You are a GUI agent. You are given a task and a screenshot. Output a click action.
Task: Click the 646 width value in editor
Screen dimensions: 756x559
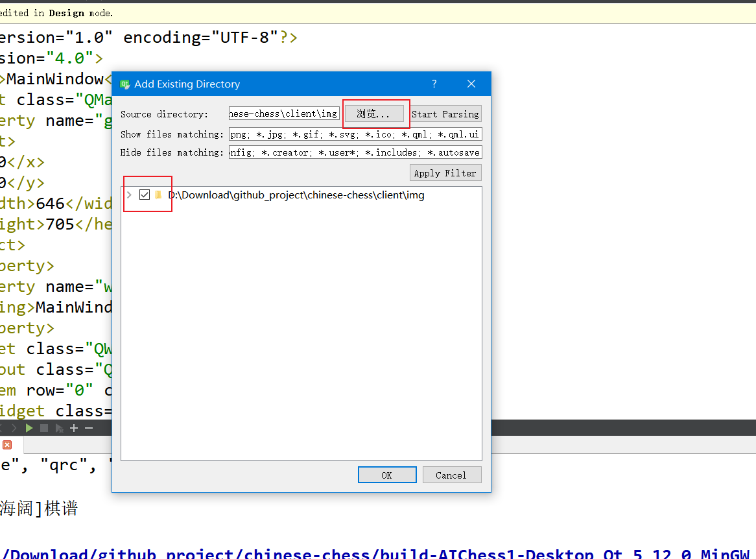coord(50,204)
